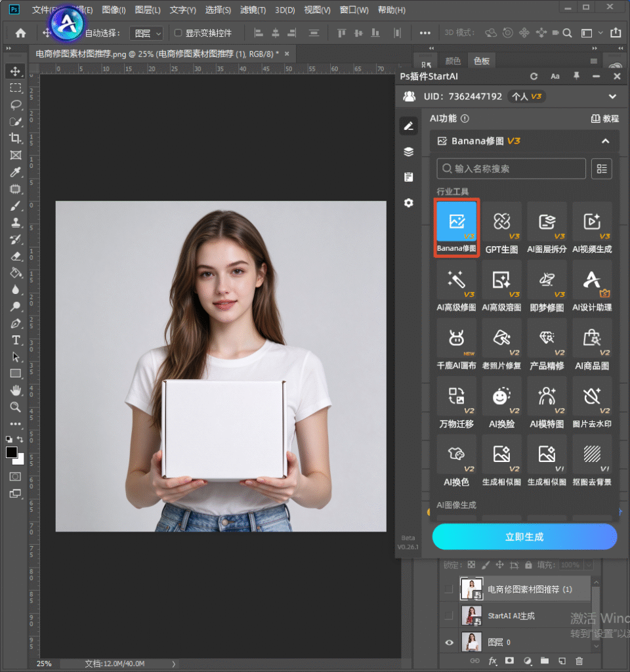Select the Lasso tool
The height and width of the screenshot is (672, 630).
[16, 104]
